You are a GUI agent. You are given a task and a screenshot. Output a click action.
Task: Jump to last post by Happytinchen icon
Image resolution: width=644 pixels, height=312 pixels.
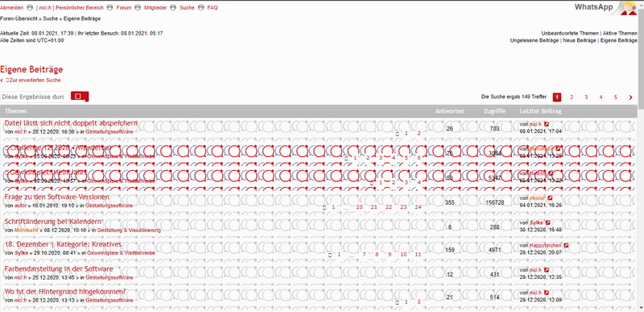(x=567, y=245)
